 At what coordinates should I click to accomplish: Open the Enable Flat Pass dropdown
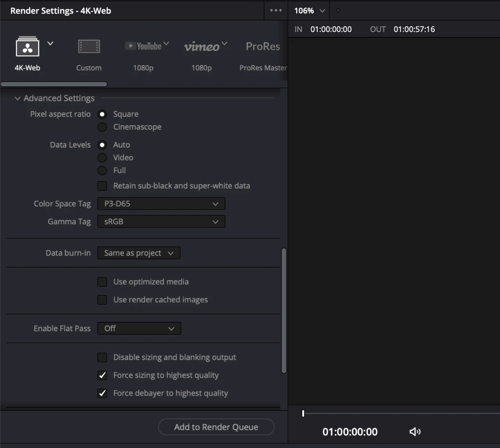pos(139,328)
